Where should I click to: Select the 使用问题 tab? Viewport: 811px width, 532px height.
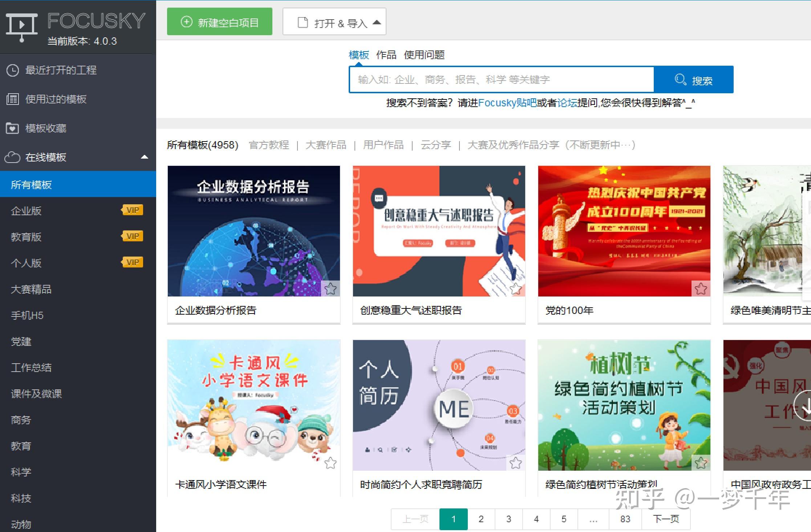424,55
